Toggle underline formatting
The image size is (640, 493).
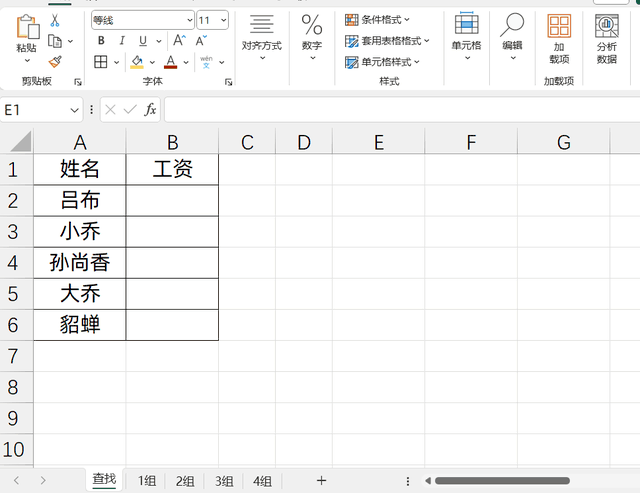click(143, 41)
